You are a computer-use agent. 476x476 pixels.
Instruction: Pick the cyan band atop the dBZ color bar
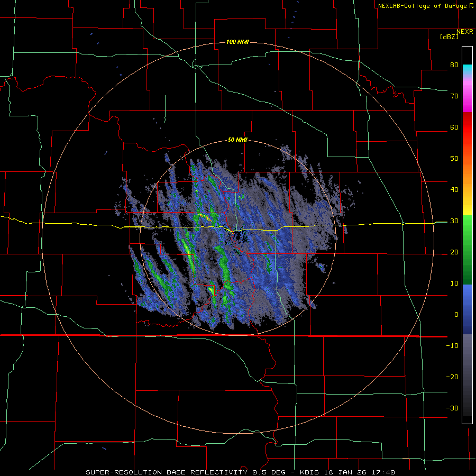point(467,70)
